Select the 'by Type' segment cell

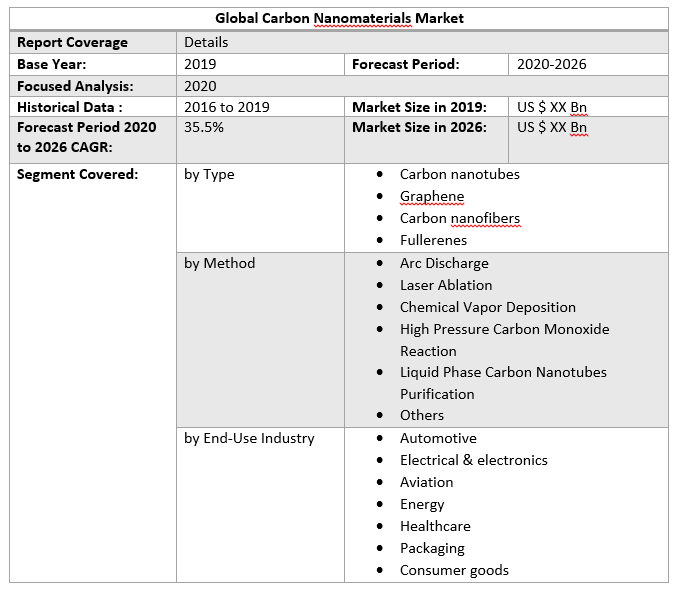point(209,174)
